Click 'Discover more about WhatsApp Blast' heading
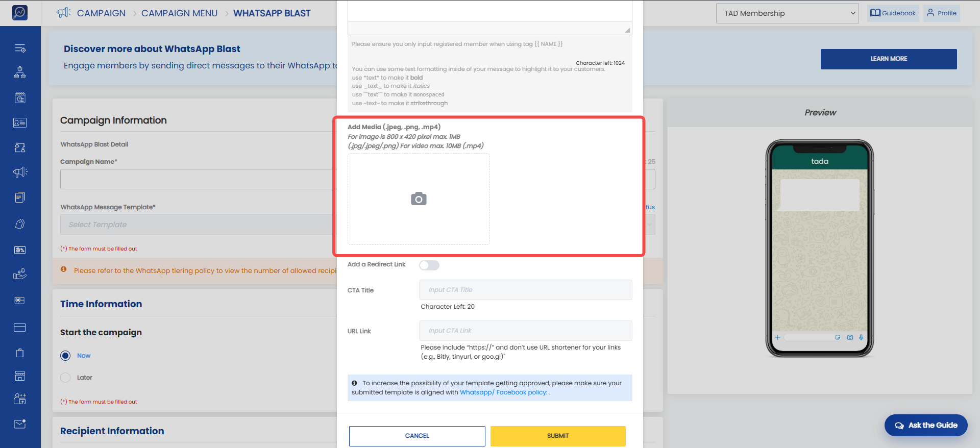 (x=152, y=49)
